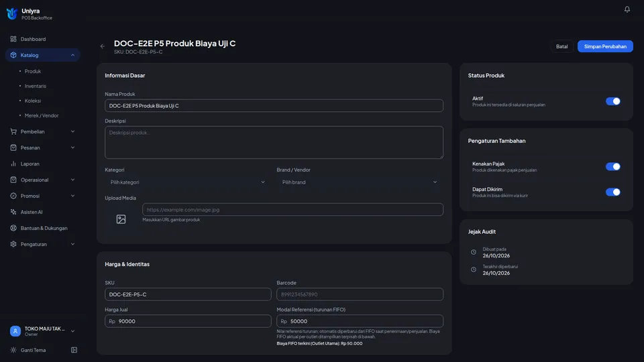Open the Inventaris submenu item
The image size is (644, 362).
35,86
